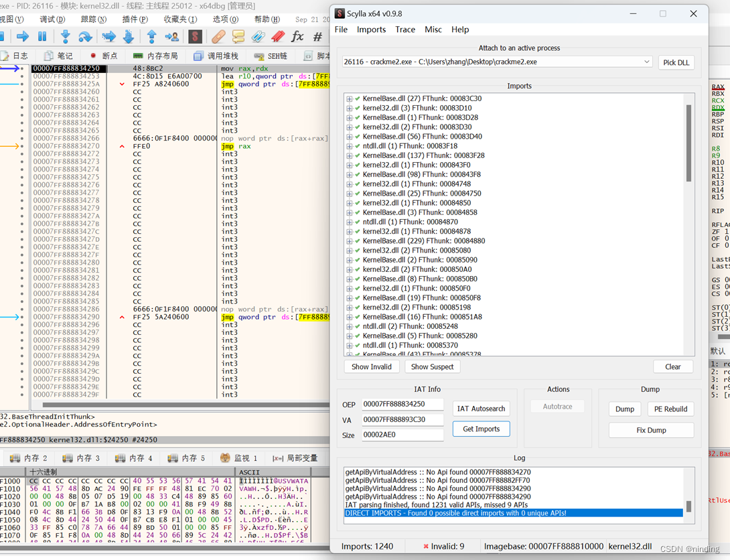Click the Dump button
730x560 pixels.
[625, 409]
